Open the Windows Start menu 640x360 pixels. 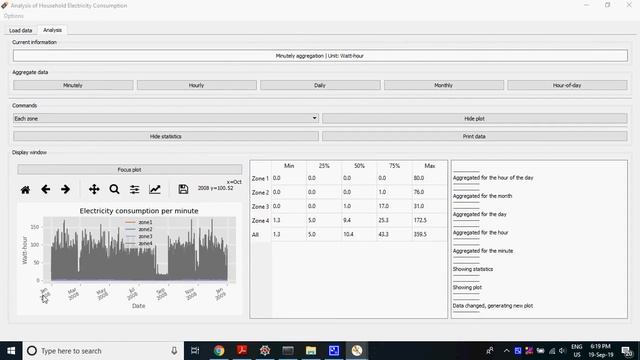(x=11, y=351)
